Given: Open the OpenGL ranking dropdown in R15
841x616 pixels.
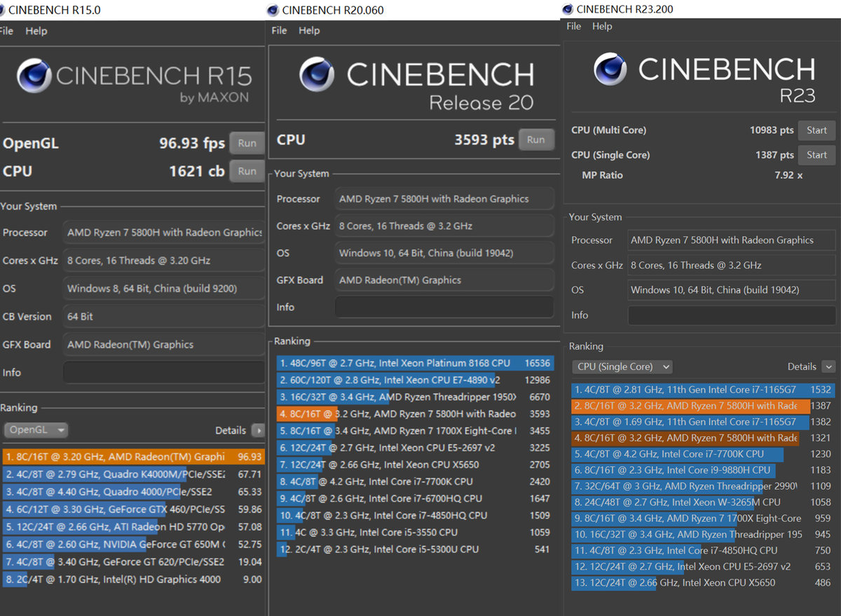Looking at the screenshot, I should click(x=36, y=430).
